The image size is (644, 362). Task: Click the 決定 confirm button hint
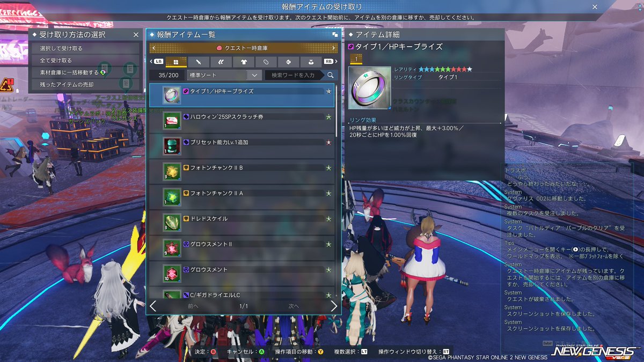point(206,352)
